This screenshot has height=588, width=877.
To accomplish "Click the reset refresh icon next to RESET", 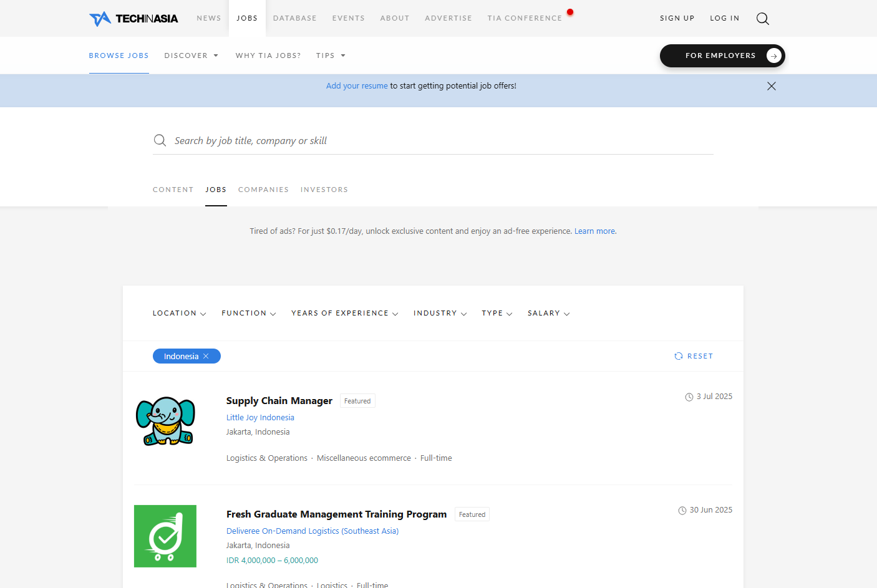I will click(x=679, y=355).
